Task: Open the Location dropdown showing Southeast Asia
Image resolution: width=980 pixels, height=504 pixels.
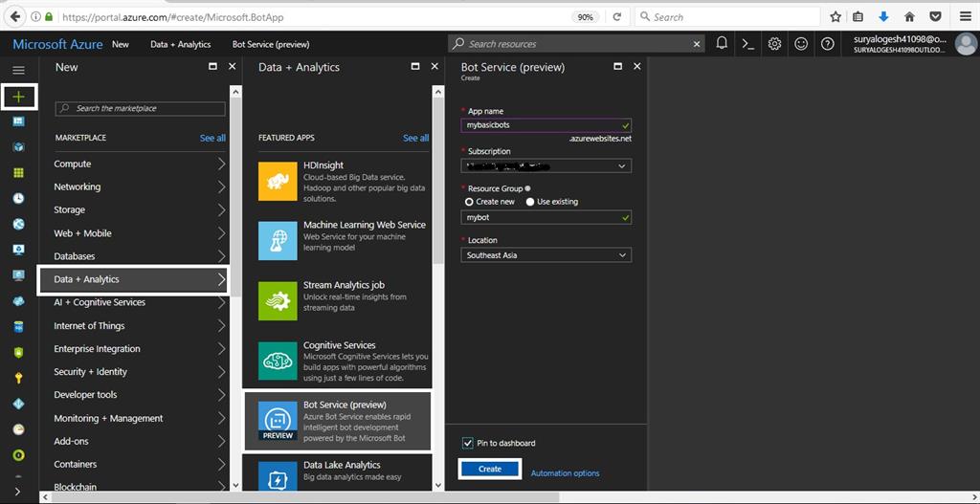Action: 546,254
